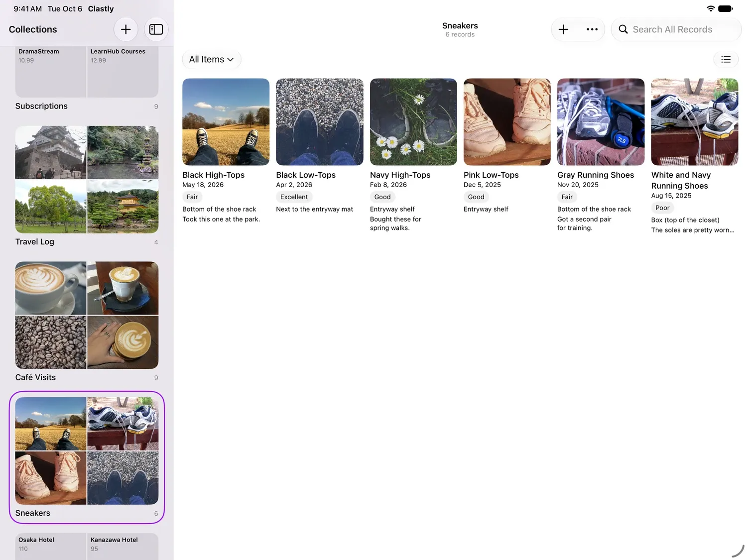
Task: Add a new record to Sneakers
Action: click(x=563, y=29)
